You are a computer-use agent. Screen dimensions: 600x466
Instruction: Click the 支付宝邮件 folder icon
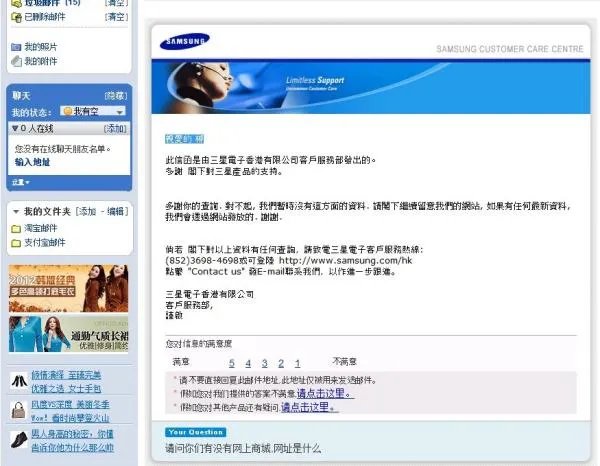pyautogui.click(x=16, y=243)
